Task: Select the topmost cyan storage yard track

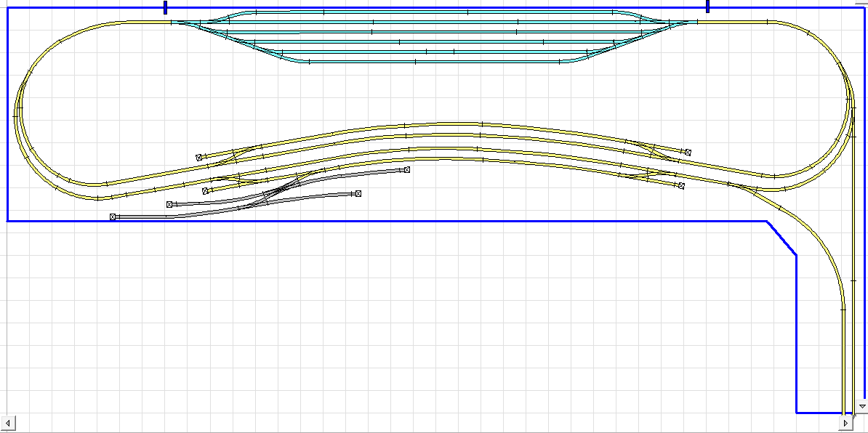Action: [436, 12]
